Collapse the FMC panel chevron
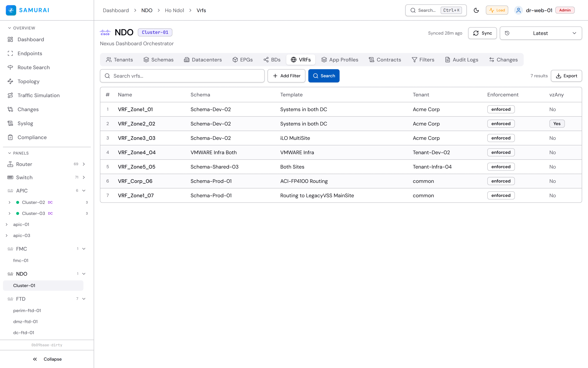This screenshot has height=368, width=588. [84, 249]
